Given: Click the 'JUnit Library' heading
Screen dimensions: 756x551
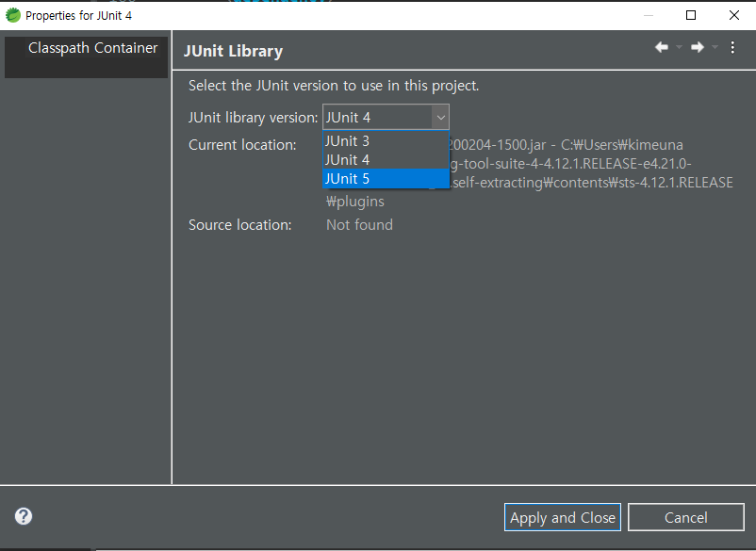Looking at the screenshot, I should (234, 51).
